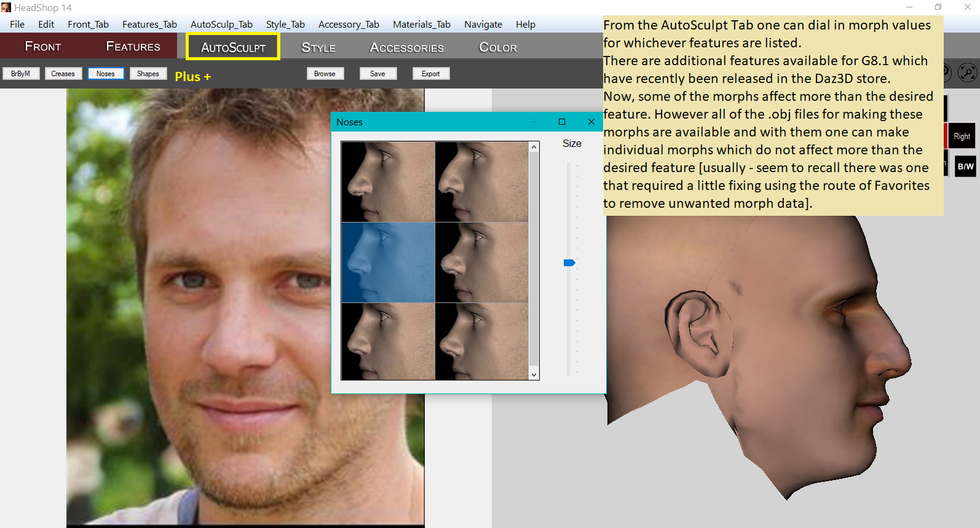Switch to the Front tab

(43, 46)
